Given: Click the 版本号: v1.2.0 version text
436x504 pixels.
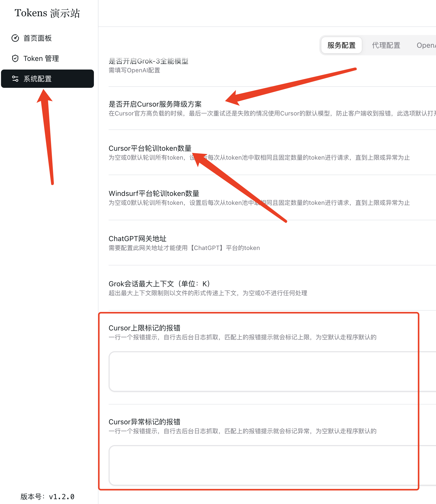Looking at the screenshot, I should click(47, 497).
